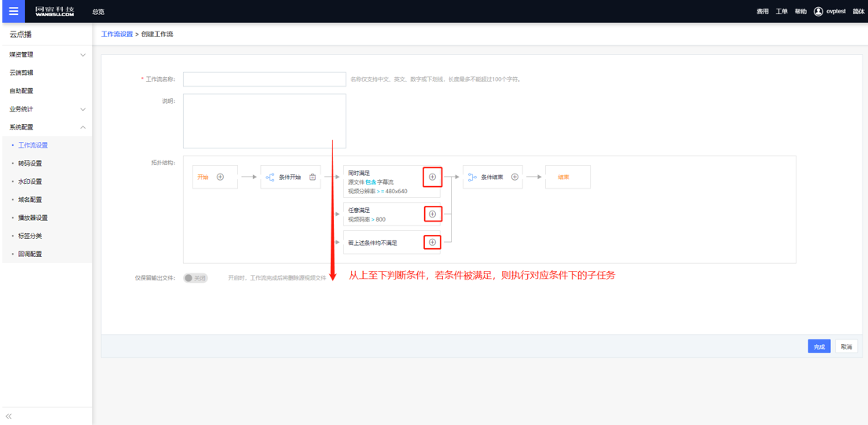Collapse the sidebar with double-chevron icon

(9, 416)
